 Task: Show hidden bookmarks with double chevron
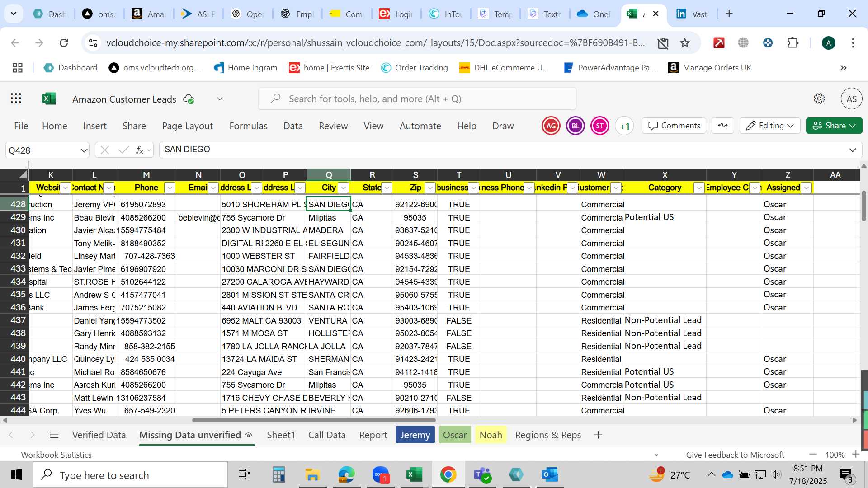(x=843, y=68)
